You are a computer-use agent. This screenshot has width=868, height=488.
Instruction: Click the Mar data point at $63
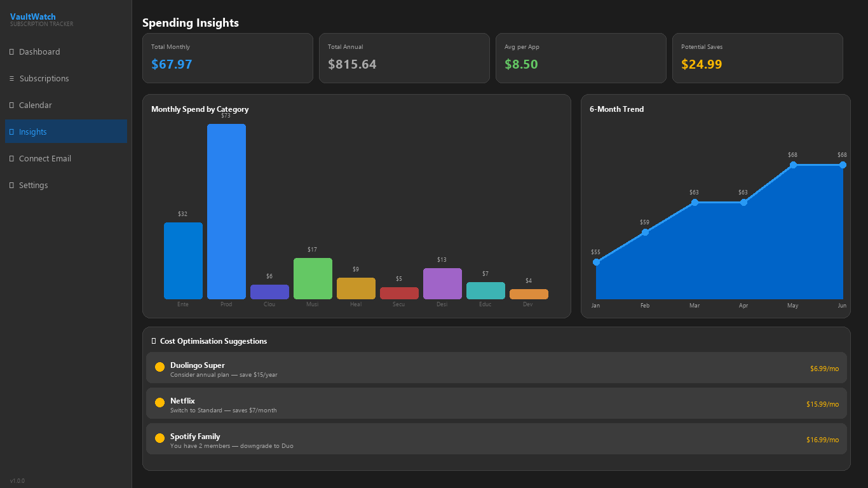[695, 202]
